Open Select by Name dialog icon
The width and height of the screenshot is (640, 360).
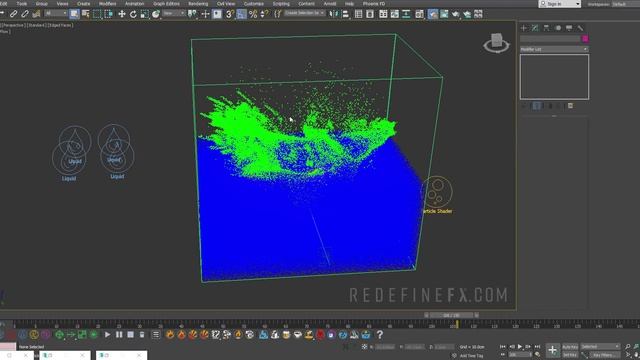[x=85, y=14]
